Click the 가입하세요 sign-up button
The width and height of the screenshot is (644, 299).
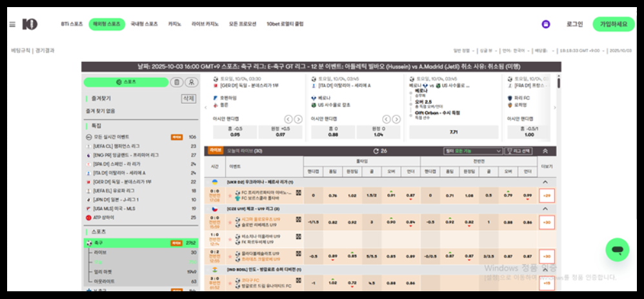pos(614,24)
